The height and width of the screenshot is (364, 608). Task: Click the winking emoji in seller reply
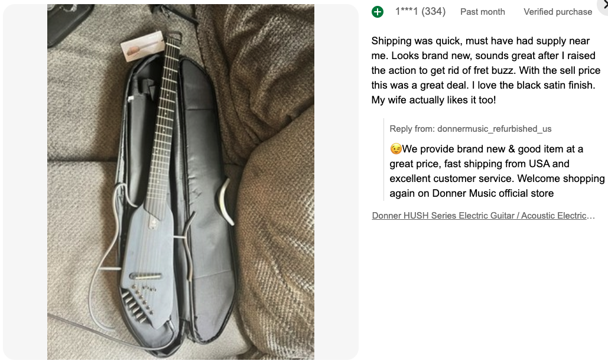[x=395, y=149]
